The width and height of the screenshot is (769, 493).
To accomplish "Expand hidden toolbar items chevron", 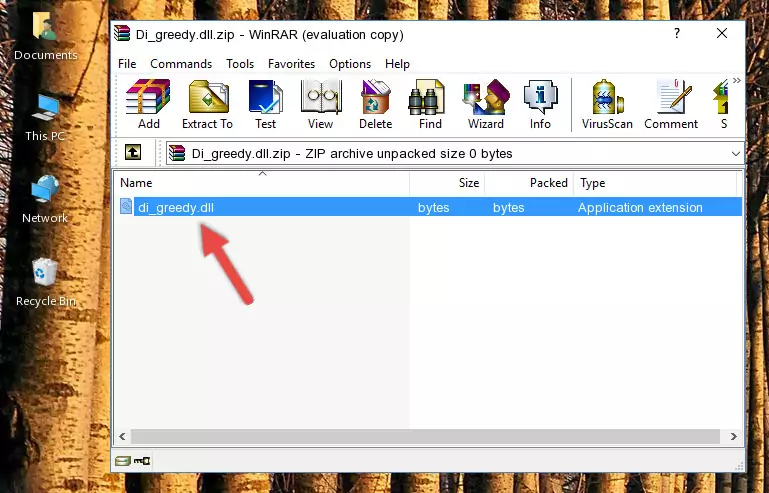I will [x=737, y=80].
